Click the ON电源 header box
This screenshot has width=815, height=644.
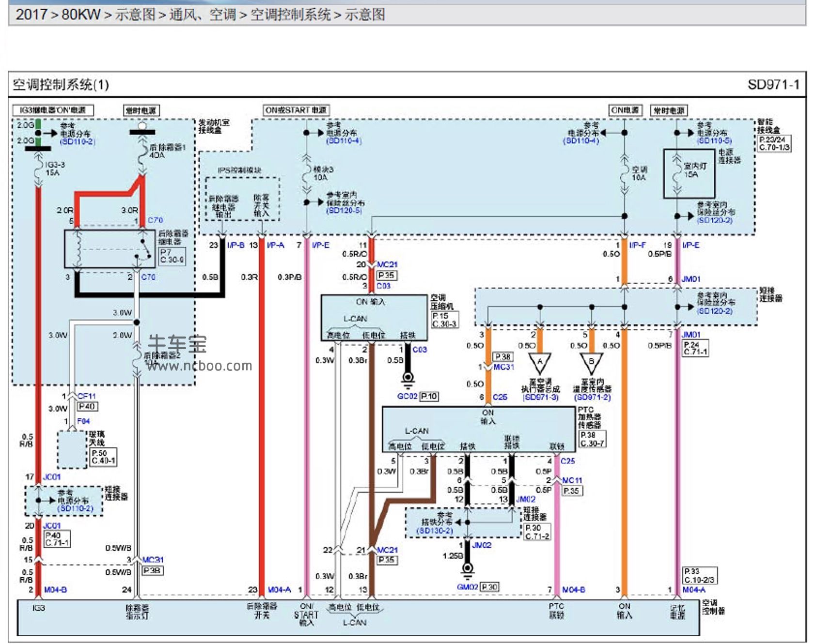click(625, 110)
